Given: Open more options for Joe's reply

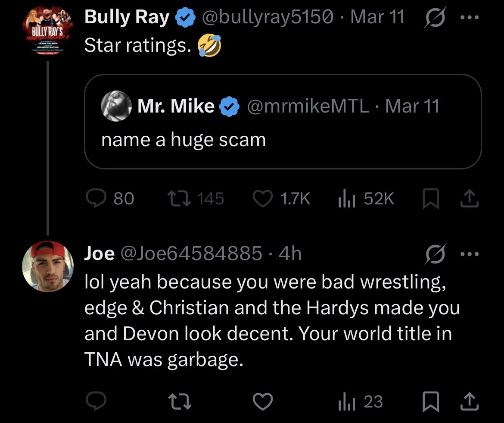Looking at the screenshot, I should (x=470, y=254).
